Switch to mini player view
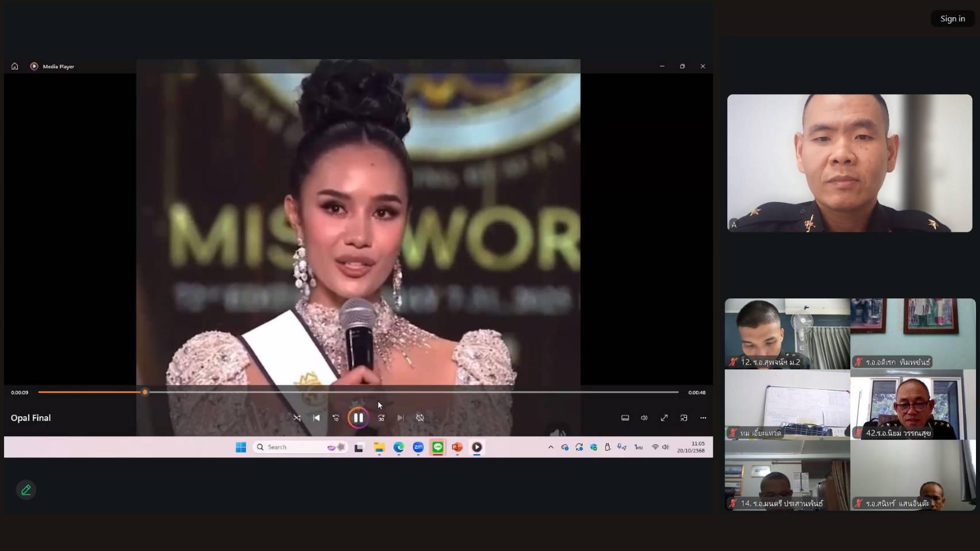This screenshot has width=980, height=551. [684, 418]
